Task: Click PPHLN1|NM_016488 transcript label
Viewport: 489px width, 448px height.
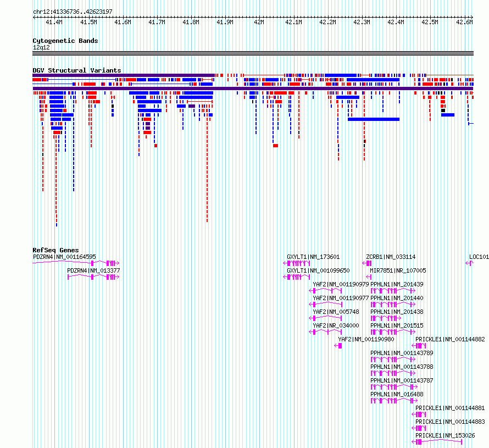Action: 397,394
